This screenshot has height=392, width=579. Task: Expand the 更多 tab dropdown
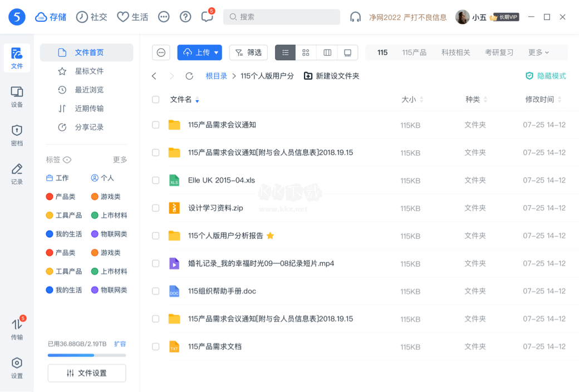[x=538, y=52]
